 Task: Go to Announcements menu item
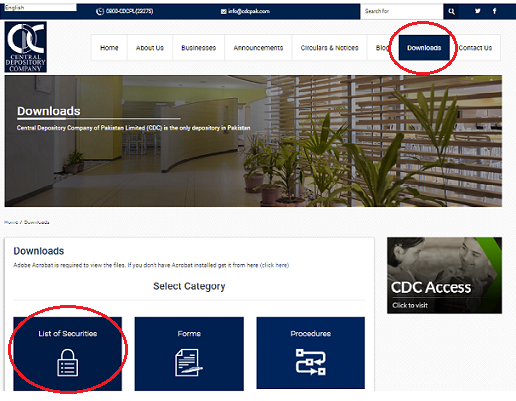[258, 48]
